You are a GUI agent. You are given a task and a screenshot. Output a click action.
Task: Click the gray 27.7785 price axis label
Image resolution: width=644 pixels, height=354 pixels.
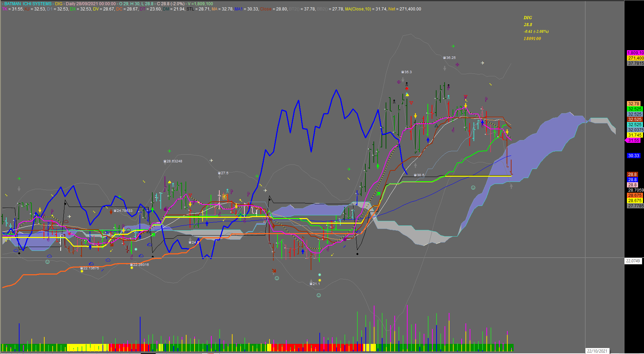pyautogui.click(x=636, y=206)
